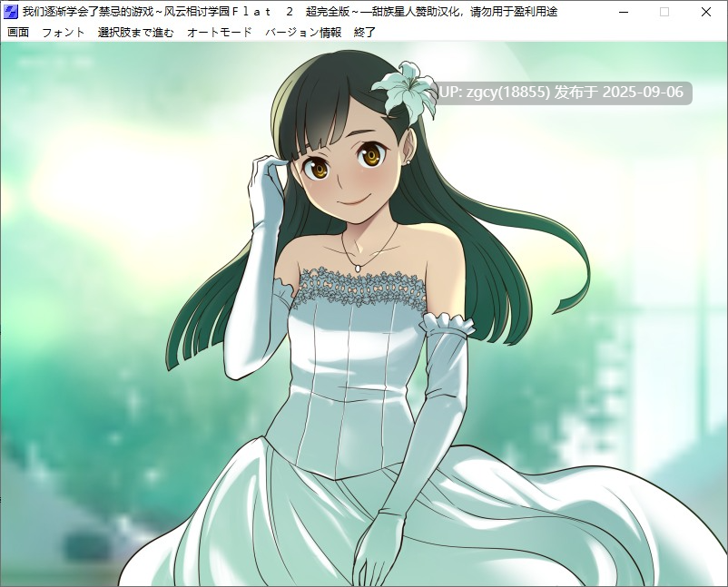Open the バージョン情報 menu
The height and width of the screenshot is (587, 728).
tap(302, 32)
